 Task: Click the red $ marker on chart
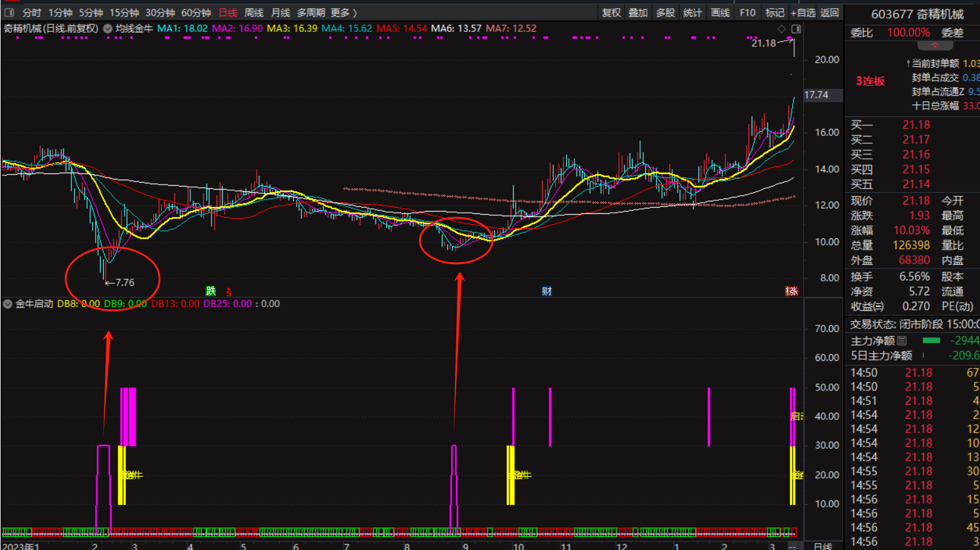(228, 292)
